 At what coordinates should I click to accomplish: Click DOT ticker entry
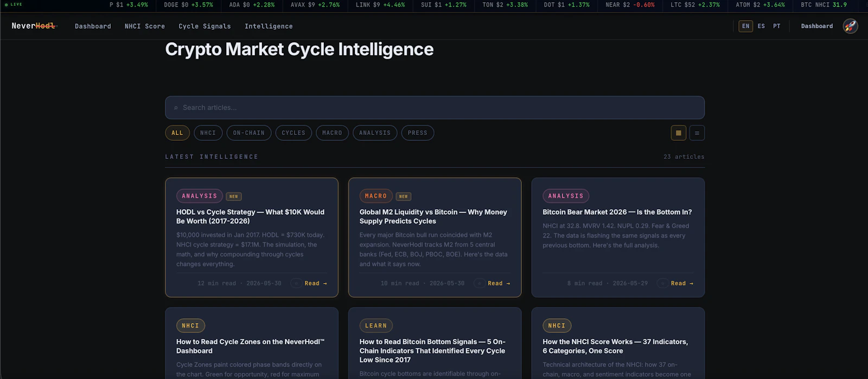[567, 4]
